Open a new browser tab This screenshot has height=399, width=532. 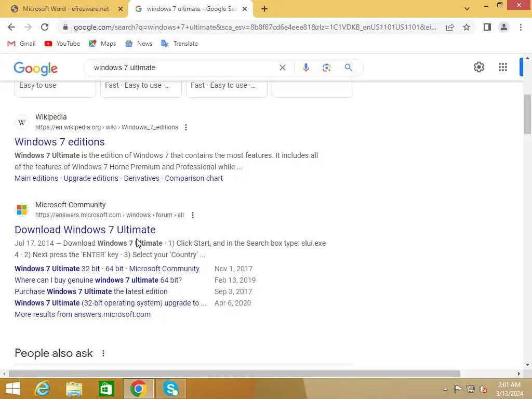point(264,9)
